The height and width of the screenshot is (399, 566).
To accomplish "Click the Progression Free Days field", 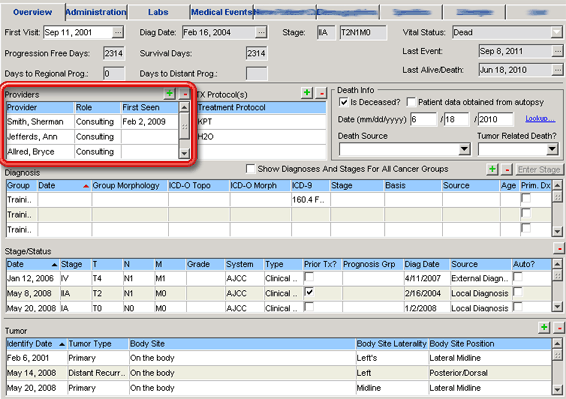I will pos(114,53).
